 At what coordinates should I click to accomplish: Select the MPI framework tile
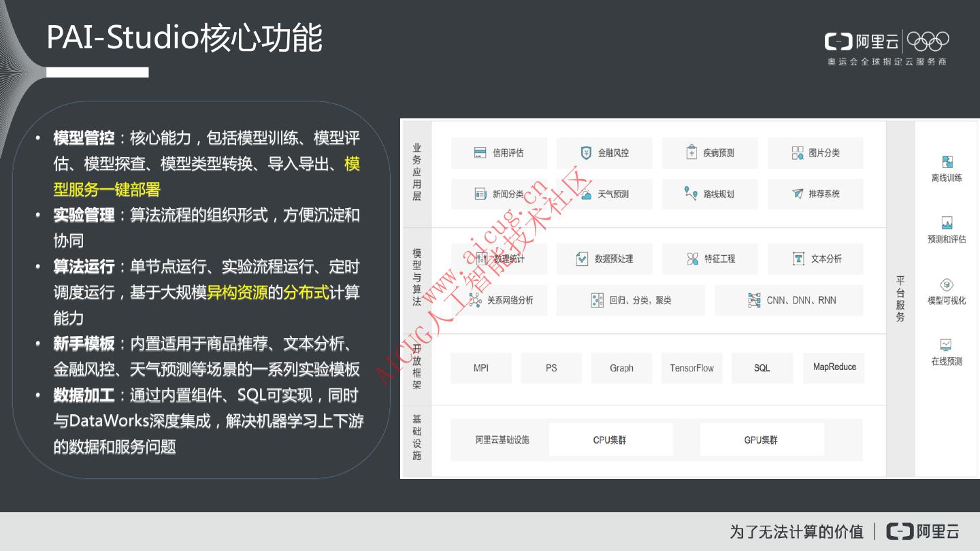481,368
